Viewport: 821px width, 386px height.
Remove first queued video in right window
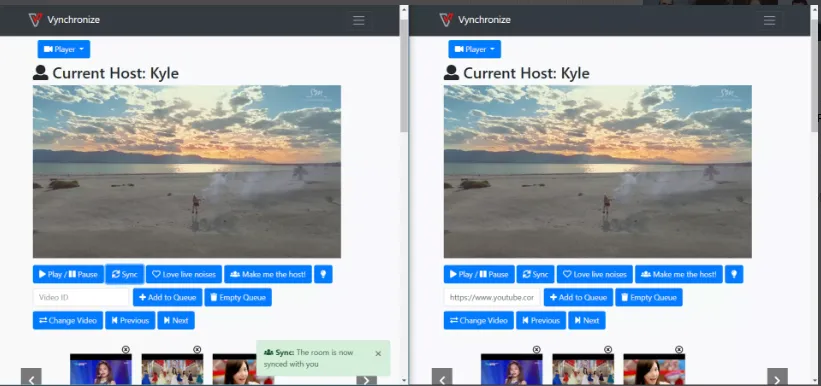pyautogui.click(x=537, y=349)
